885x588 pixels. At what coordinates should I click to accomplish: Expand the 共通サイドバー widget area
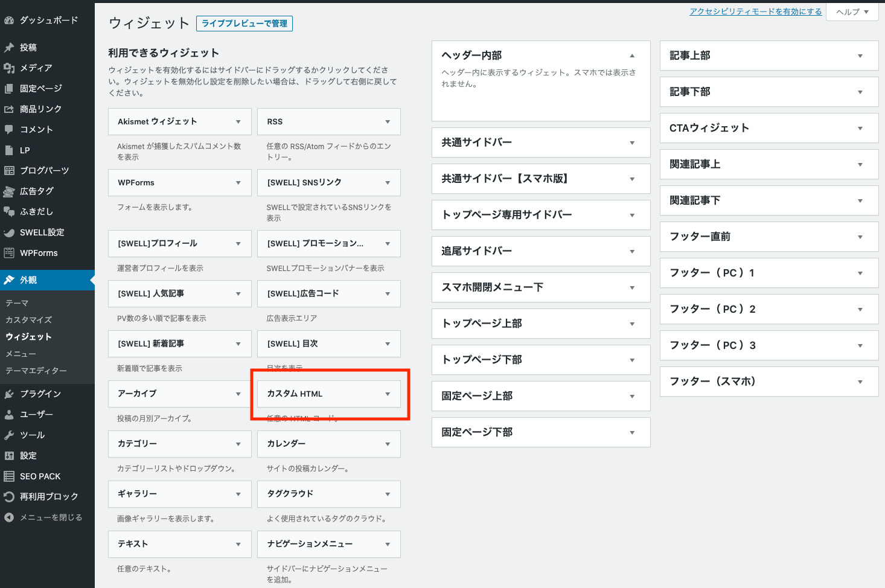tap(632, 143)
